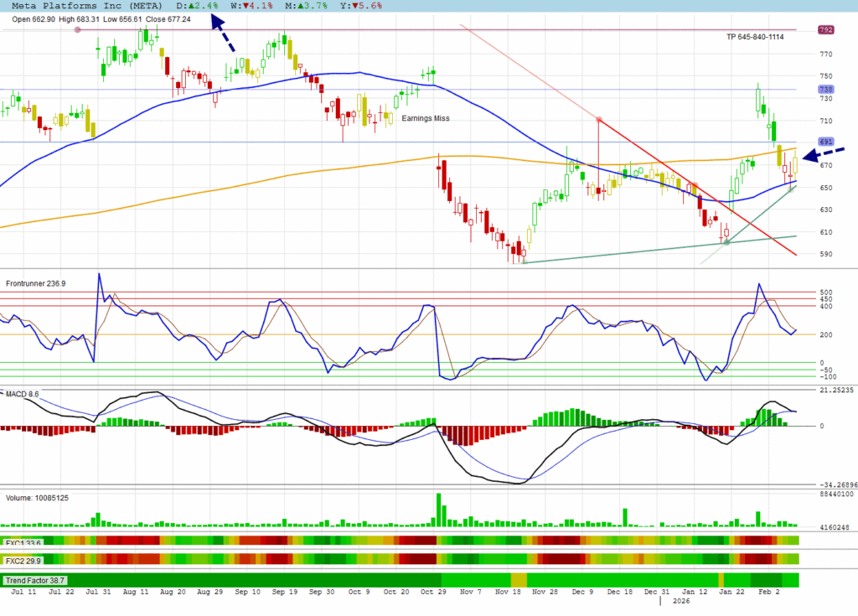The width and height of the screenshot is (858, 616).
Task: Select the blue 738 price level tag
Action: click(x=824, y=90)
